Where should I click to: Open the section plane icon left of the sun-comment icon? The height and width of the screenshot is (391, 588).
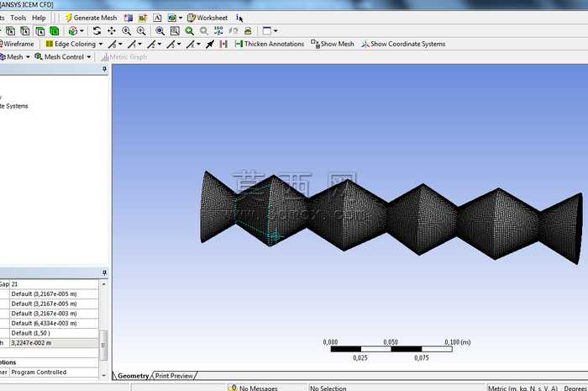129,18
